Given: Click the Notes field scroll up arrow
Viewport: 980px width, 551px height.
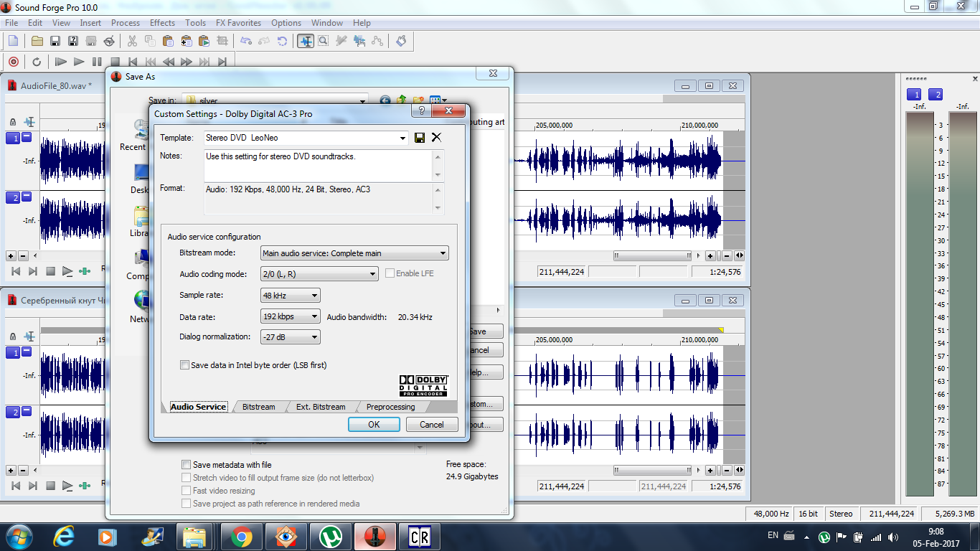Looking at the screenshot, I should 438,156.
